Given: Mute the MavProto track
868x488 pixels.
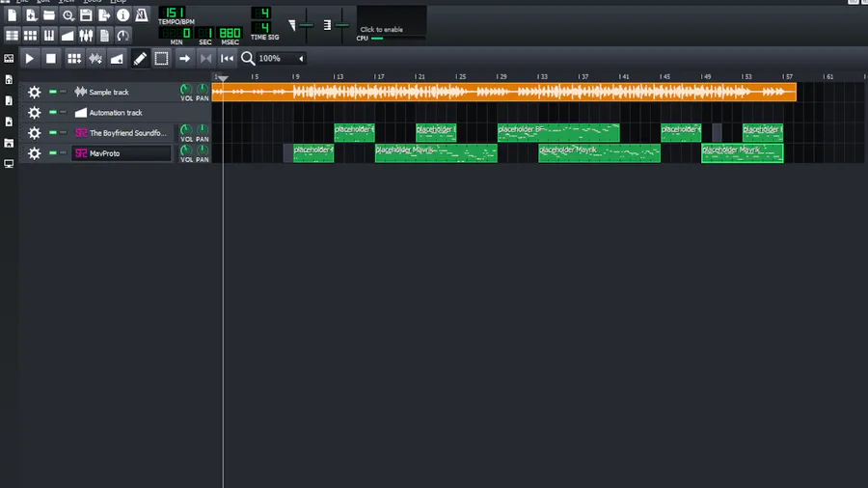Looking at the screenshot, I should [53, 153].
